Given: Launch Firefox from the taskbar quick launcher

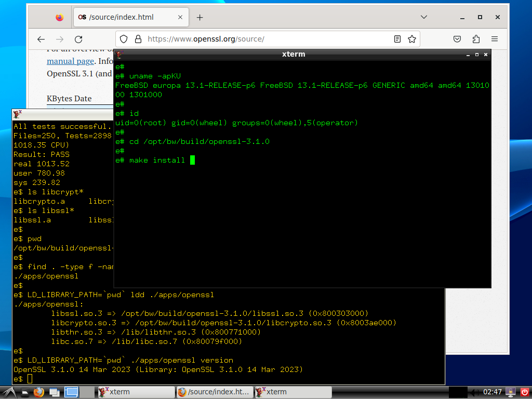Looking at the screenshot, I should coord(38,392).
